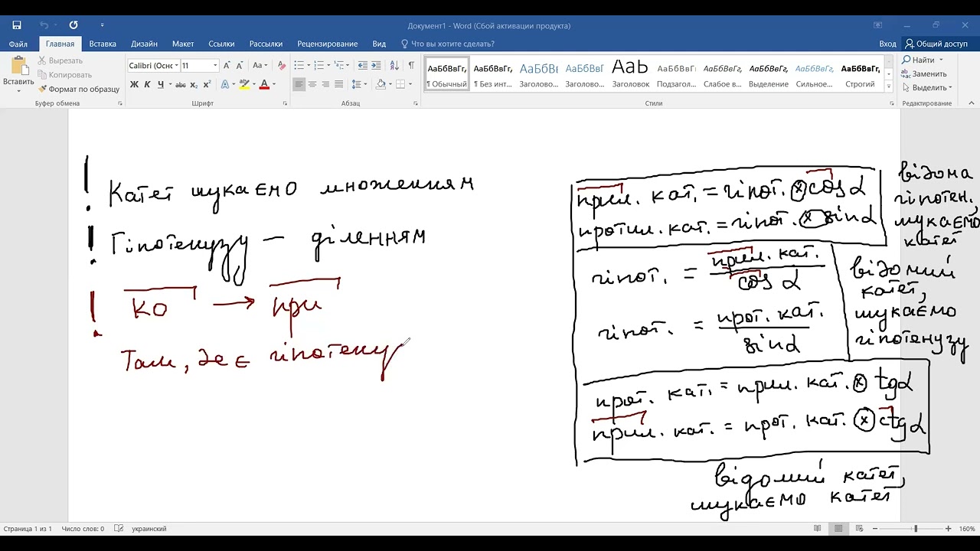The height and width of the screenshot is (551, 980).
Task: Switch to the Ссылки tab
Action: click(x=222, y=44)
